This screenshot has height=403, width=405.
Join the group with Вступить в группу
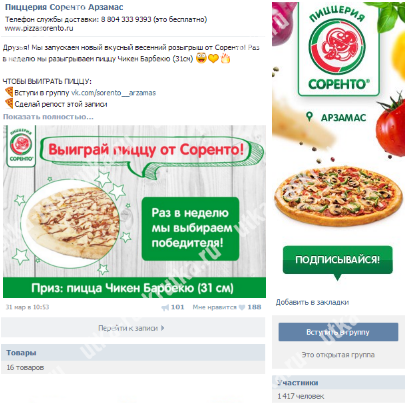coord(338,332)
